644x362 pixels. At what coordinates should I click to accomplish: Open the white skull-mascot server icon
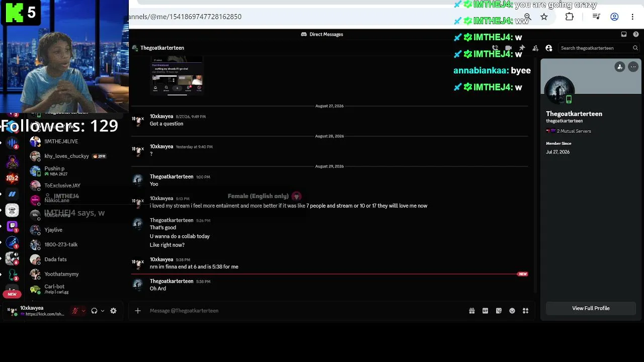(x=12, y=210)
